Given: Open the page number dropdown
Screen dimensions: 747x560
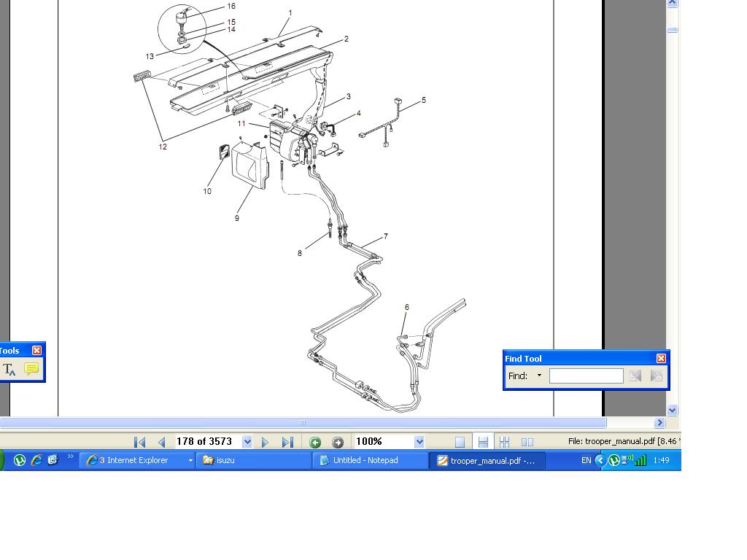Looking at the screenshot, I should (247, 442).
